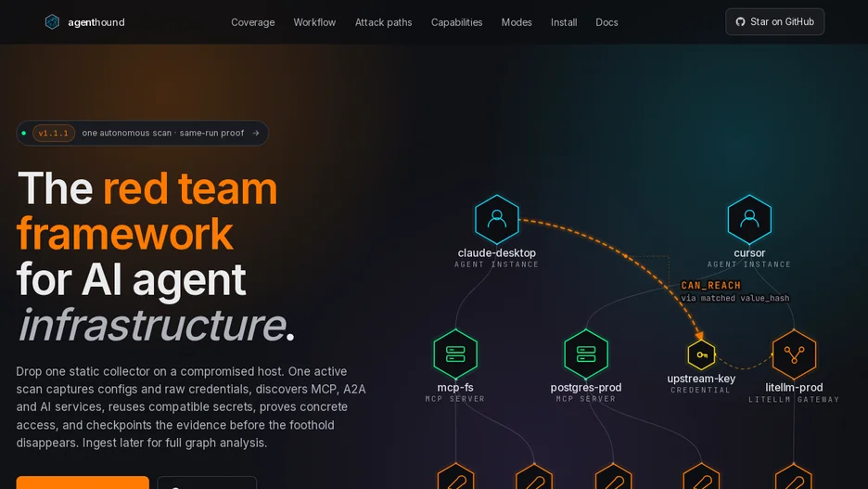Click the CAN_REACH edge label

tap(710, 286)
